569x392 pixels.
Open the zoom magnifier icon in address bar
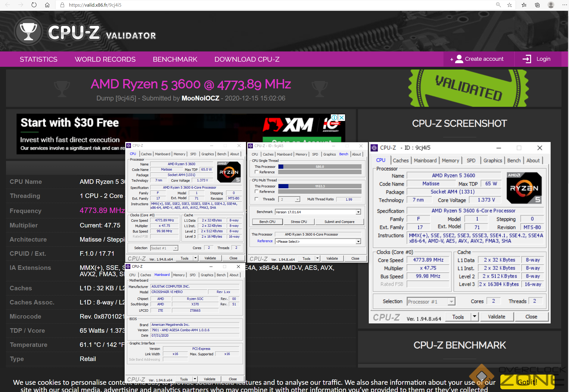(x=499, y=5)
